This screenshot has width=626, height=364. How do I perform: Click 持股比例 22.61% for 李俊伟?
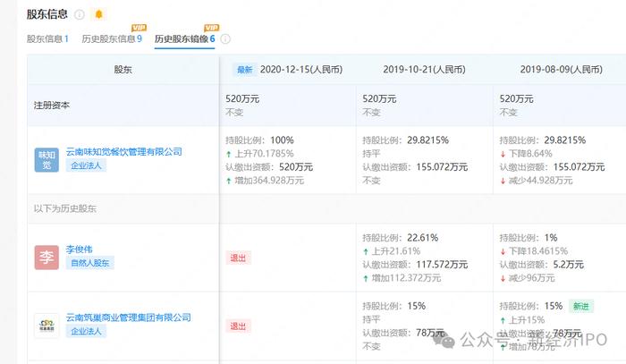[x=401, y=238]
